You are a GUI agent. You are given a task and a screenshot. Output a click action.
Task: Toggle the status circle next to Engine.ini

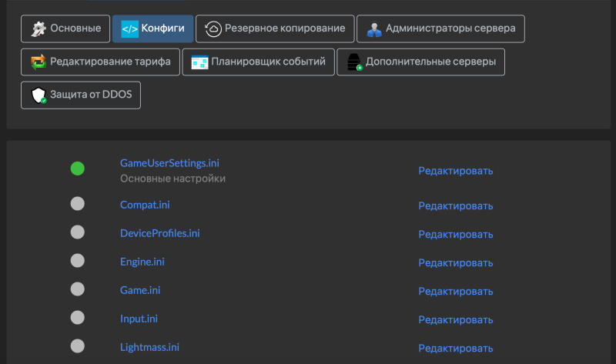(x=77, y=261)
